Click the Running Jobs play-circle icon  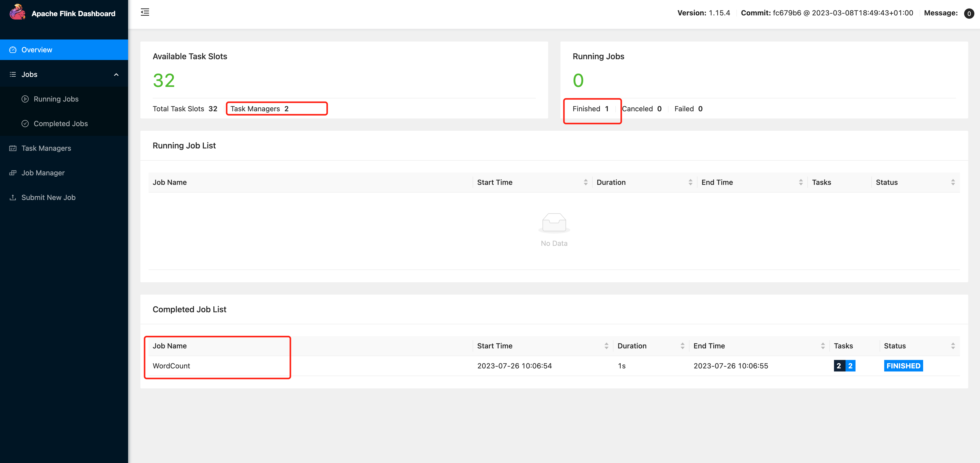tap(25, 99)
